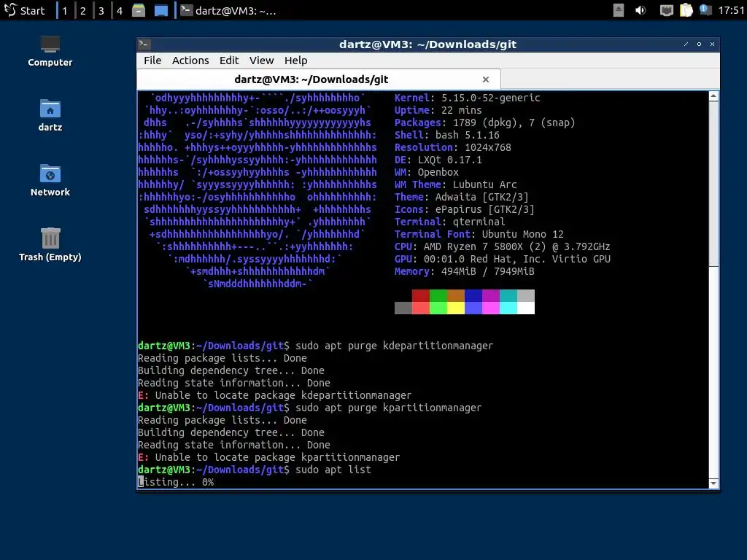Switch to virtual desktop 4
The height and width of the screenshot is (560, 747).
pyautogui.click(x=120, y=10)
